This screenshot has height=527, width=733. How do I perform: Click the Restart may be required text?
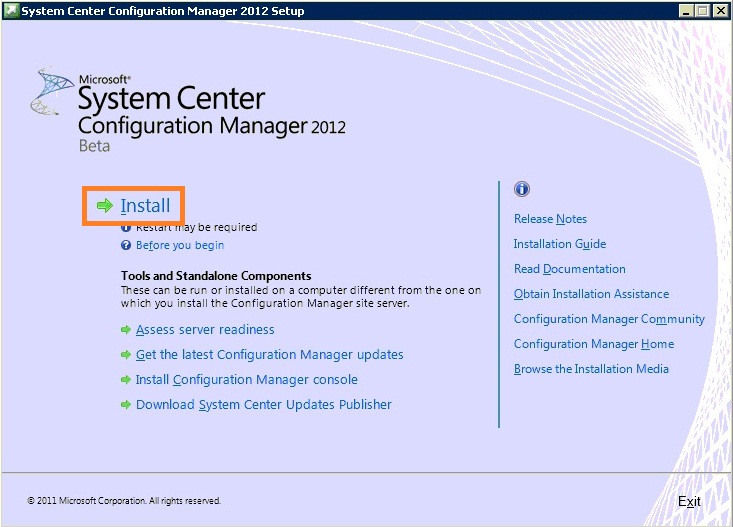click(196, 227)
